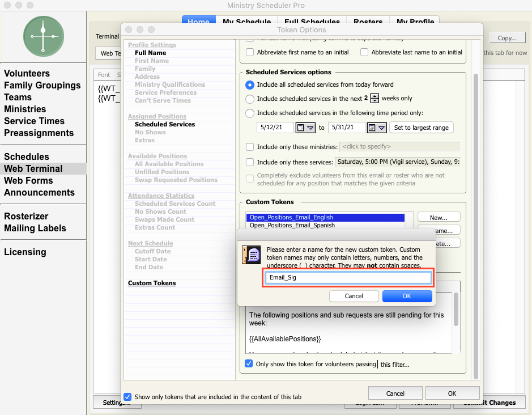Select 'Include all scheduled services from today forward'
Viewport: 532px width, 415px height.
point(250,84)
